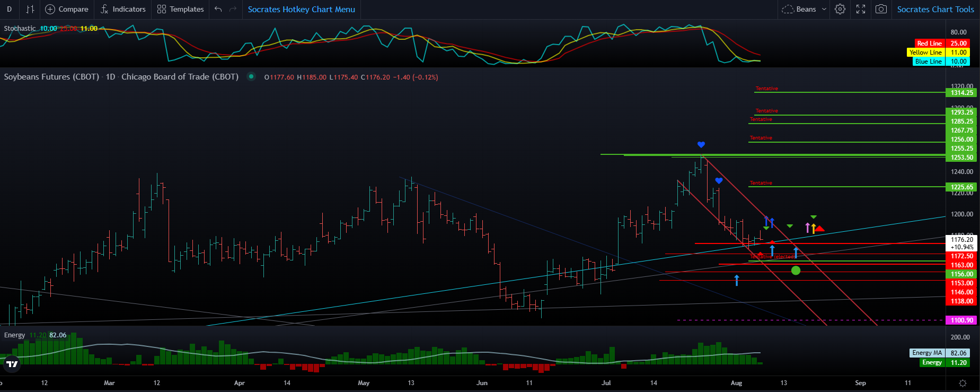Screen dimensions: 980x392
Task: Expand the Beans layout dropdown arrow
Action: pos(824,9)
